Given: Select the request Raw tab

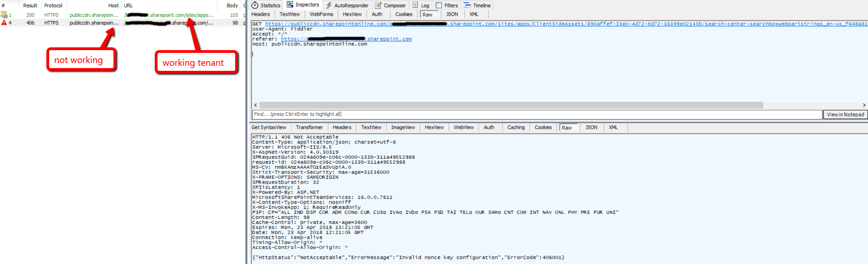Looking at the screenshot, I should [428, 15].
